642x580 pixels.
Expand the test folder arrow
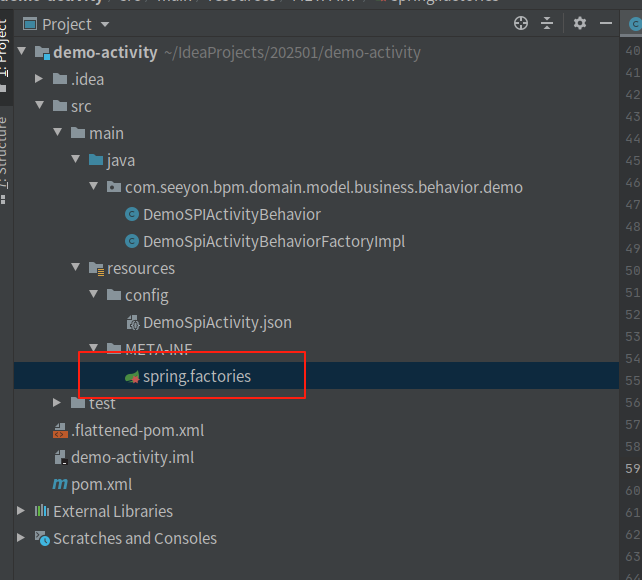[58, 403]
